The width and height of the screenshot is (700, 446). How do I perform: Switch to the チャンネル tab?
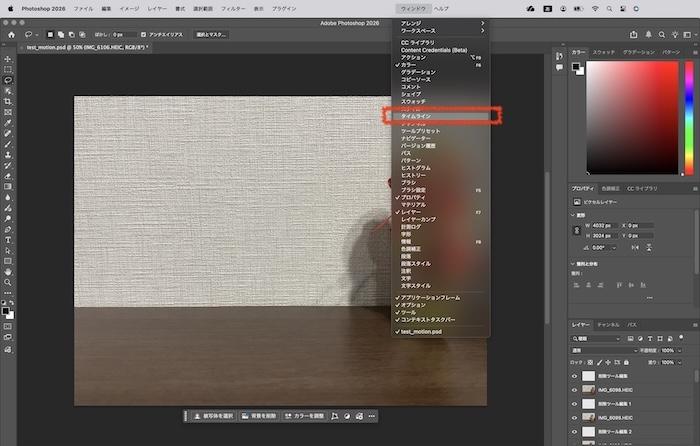click(x=608, y=325)
